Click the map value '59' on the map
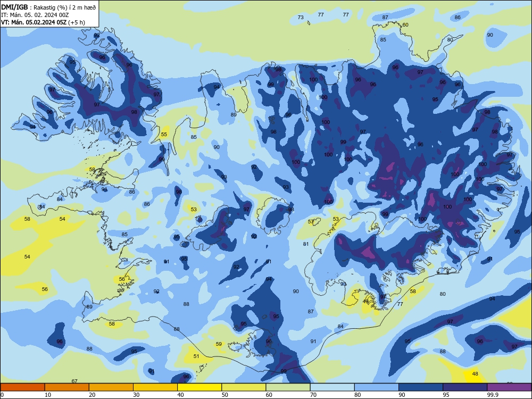 click(x=219, y=344)
